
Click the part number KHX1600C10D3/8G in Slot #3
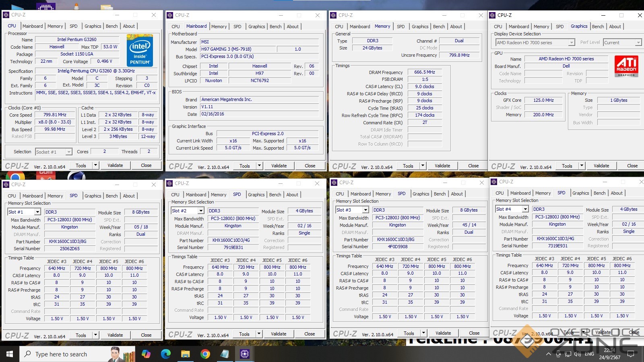tap(397, 239)
